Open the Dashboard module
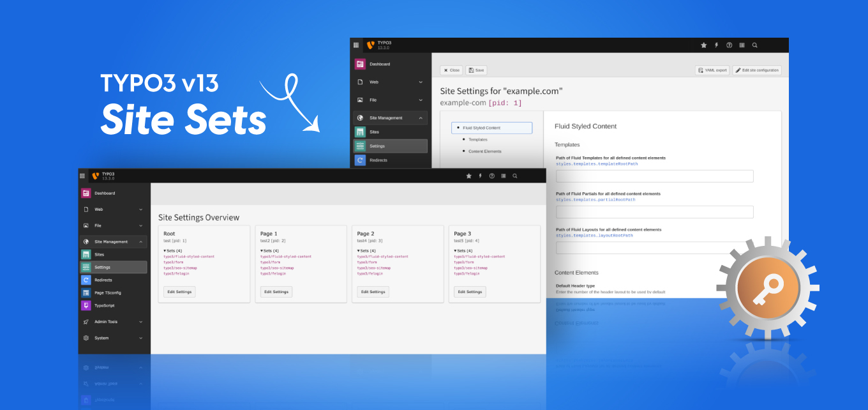The image size is (868, 410). coord(102,192)
